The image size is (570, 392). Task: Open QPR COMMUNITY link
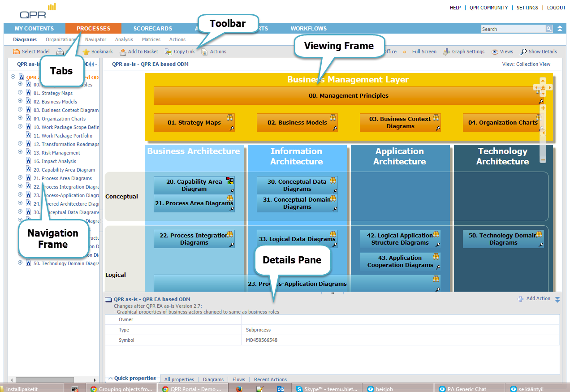(488, 8)
